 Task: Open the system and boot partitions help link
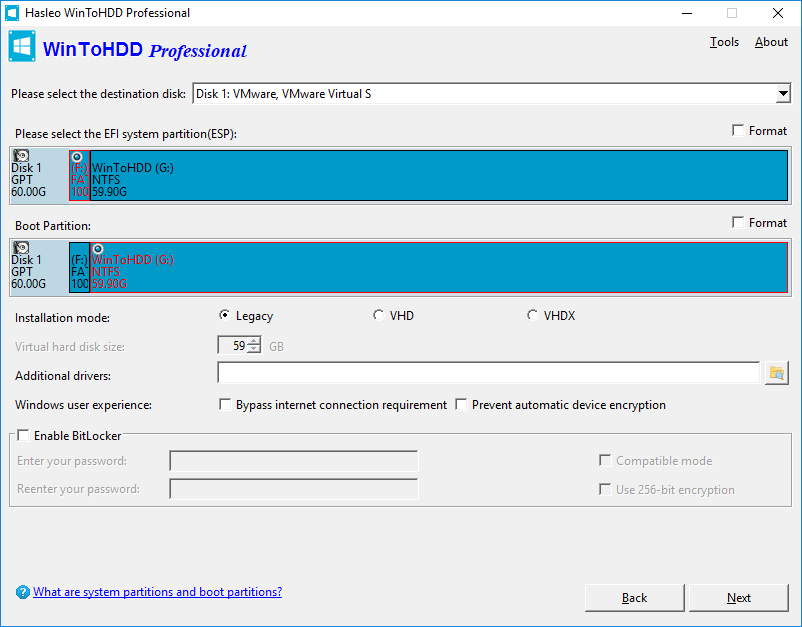click(x=157, y=592)
